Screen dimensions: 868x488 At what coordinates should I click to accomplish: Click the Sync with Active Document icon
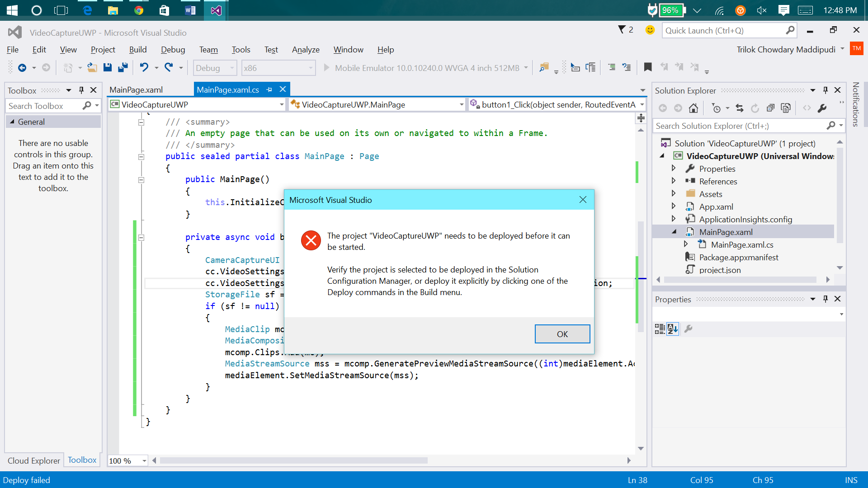pyautogui.click(x=740, y=108)
